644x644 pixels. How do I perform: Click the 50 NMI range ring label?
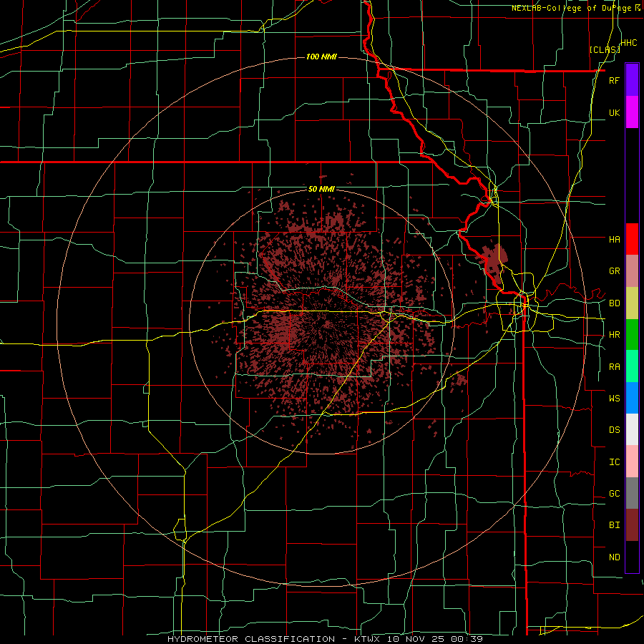(321, 190)
